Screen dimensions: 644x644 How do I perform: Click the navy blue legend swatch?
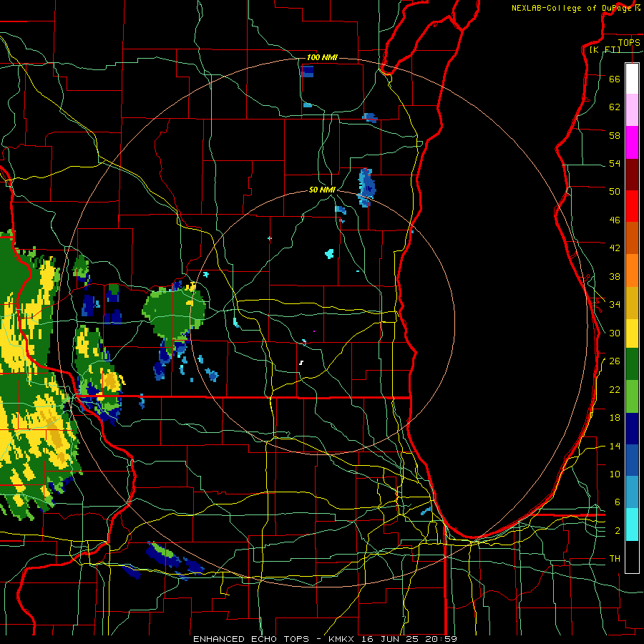pyautogui.click(x=632, y=429)
